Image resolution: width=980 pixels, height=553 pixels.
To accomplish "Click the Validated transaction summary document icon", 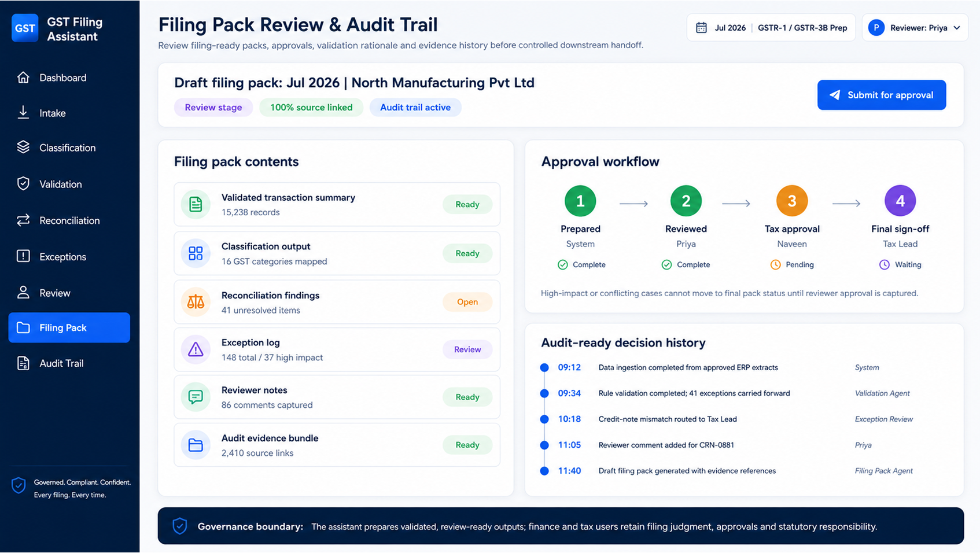I will tap(196, 204).
